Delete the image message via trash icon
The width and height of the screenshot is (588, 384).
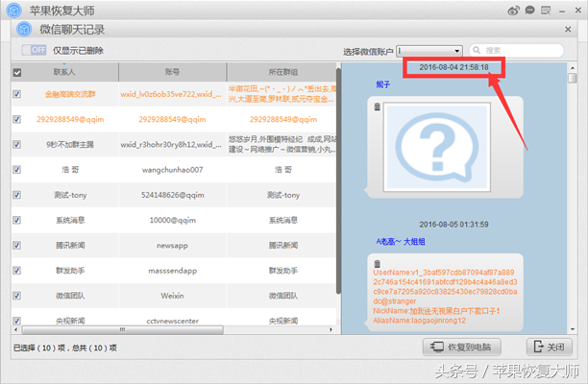coord(378,107)
